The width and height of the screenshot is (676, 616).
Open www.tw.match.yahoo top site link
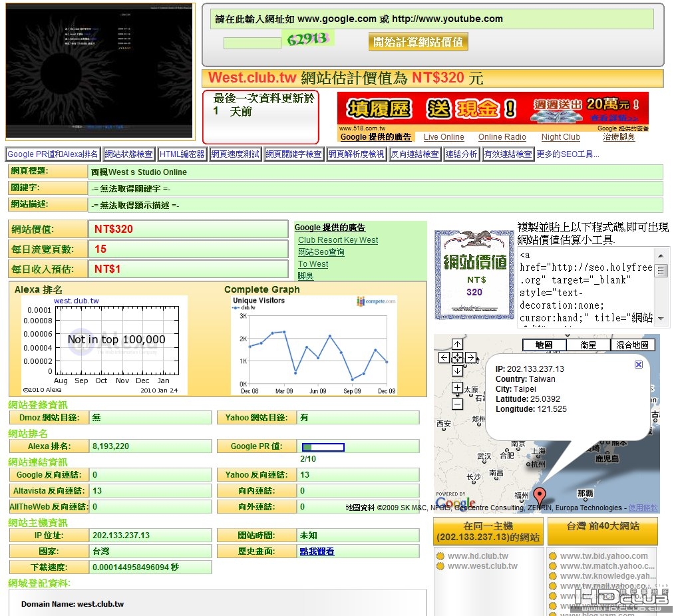click(607, 566)
